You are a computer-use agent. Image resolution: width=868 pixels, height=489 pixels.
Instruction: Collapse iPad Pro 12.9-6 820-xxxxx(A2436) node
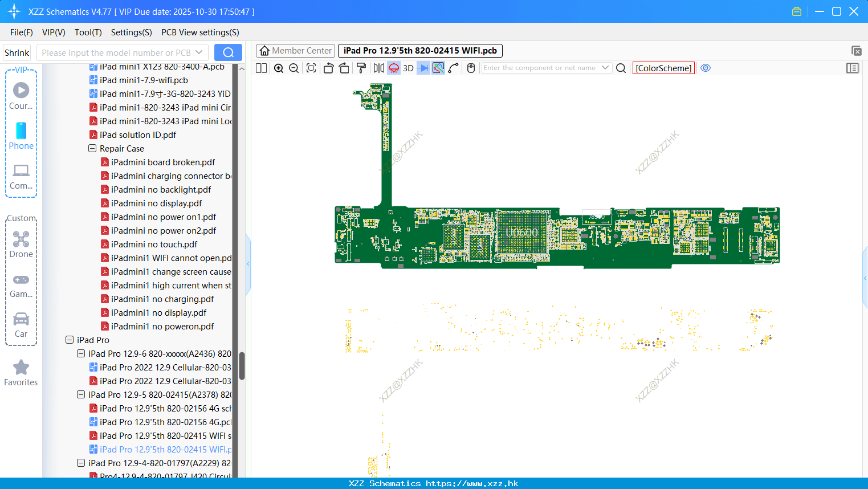click(81, 354)
